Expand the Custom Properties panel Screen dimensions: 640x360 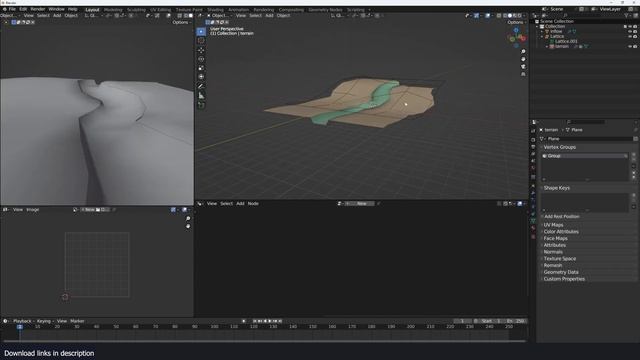coord(564,279)
